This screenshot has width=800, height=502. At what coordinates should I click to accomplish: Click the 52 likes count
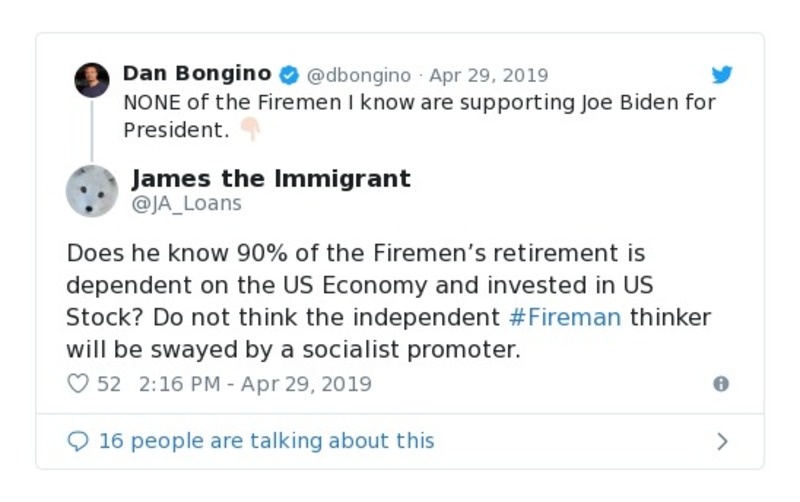[x=109, y=384]
